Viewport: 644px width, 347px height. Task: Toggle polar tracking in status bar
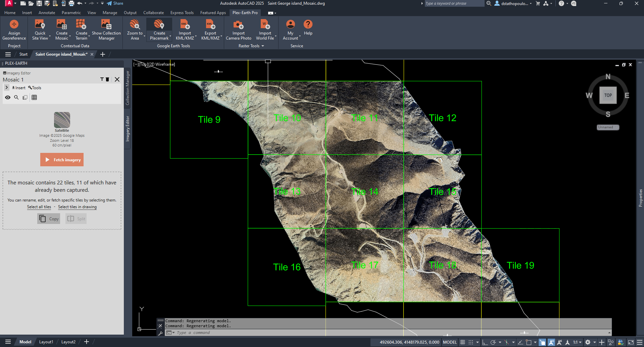(x=493, y=342)
